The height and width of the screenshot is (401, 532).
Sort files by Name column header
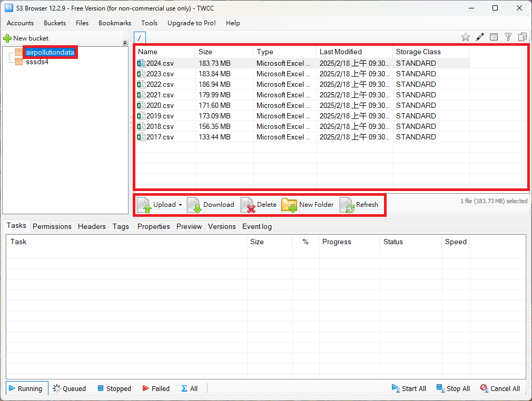(165, 52)
